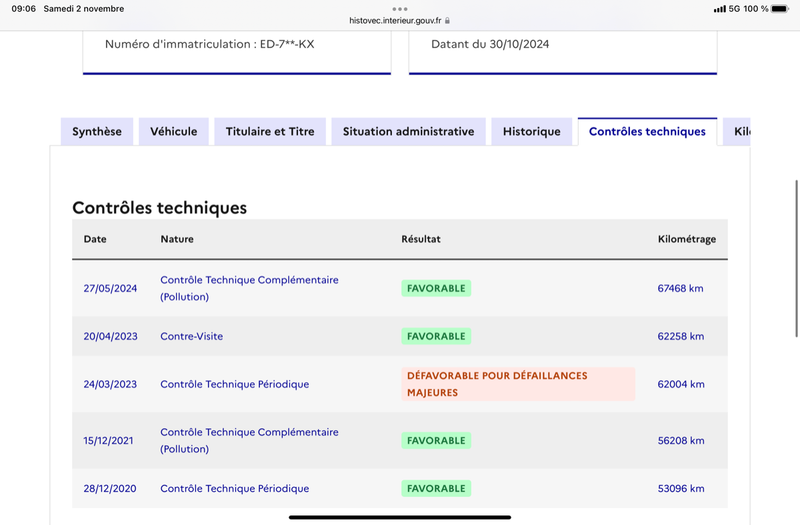Viewport: 800px width, 525px height.
Task: Click the Résultat column header
Action: click(421, 239)
